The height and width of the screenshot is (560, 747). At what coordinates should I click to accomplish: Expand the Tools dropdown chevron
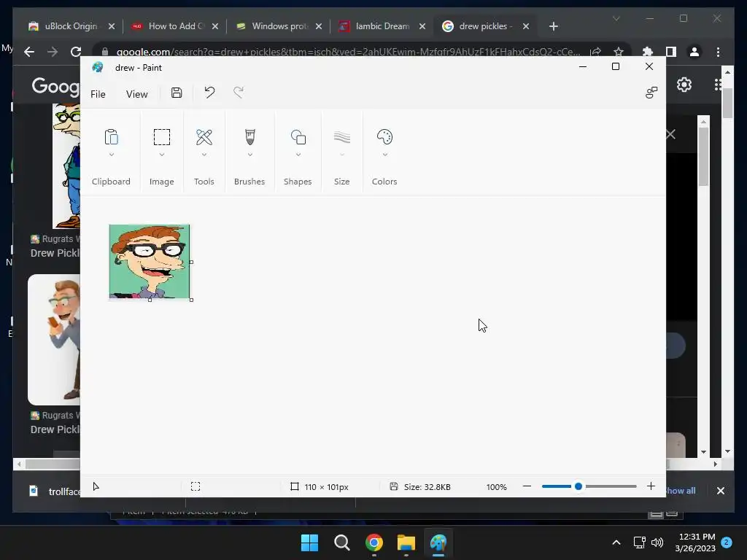(x=204, y=155)
